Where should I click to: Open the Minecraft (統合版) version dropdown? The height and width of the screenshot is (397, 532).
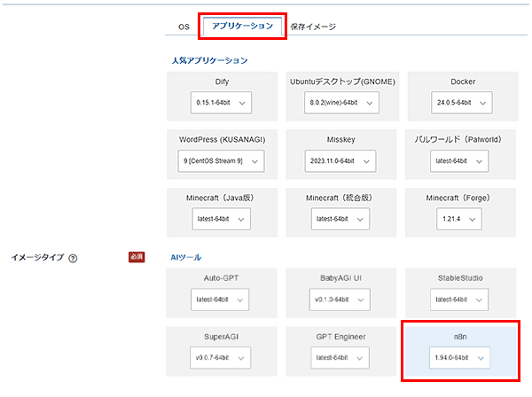coord(340,219)
